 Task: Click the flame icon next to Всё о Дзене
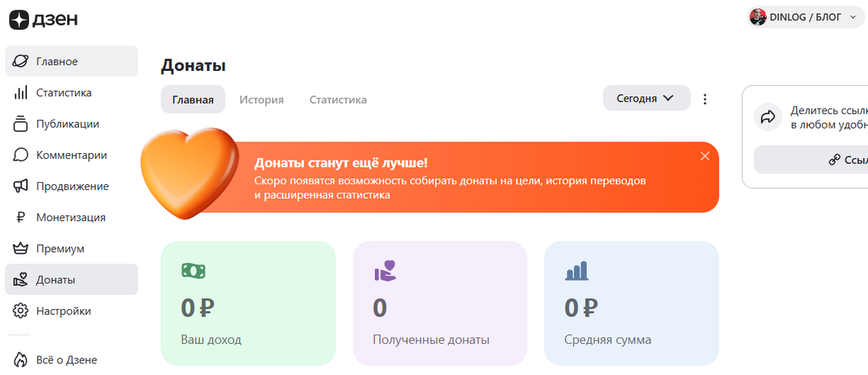(x=21, y=359)
